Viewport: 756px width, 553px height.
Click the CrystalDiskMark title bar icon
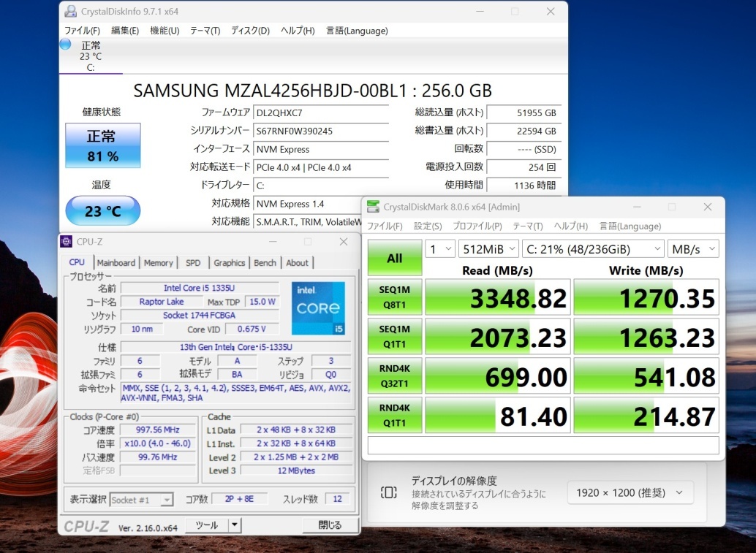pyautogui.click(x=374, y=207)
